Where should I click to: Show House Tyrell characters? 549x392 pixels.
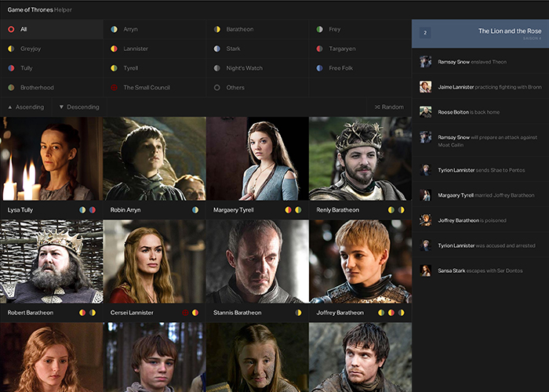[155, 68]
